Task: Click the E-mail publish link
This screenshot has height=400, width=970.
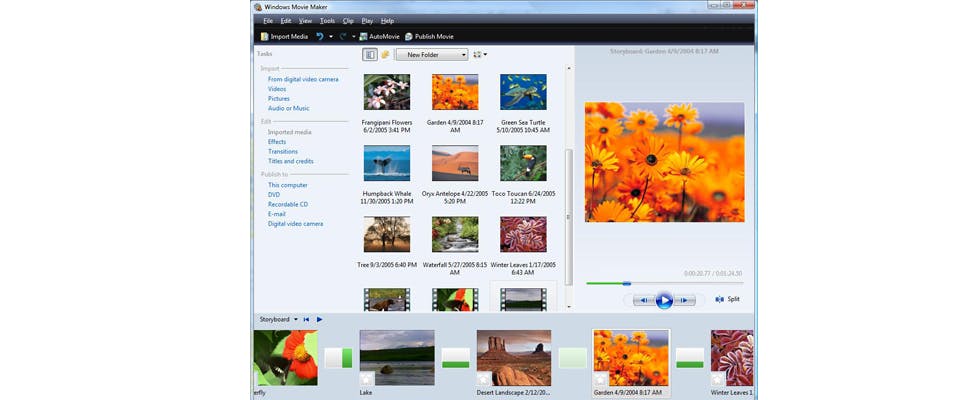Action: (277, 214)
